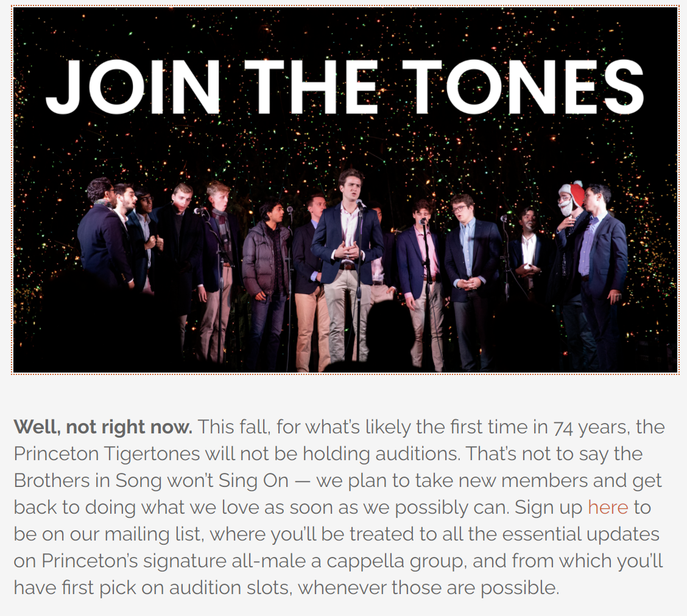This screenshot has width=687, height=616.
Task: Click the 'JOIN THE TONES' banner headline
Action: click(344, 87)
